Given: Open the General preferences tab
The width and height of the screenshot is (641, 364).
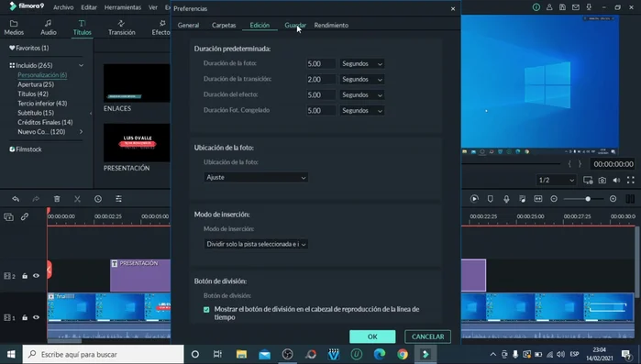Looking at the screenshot, I should coord(189,25).
